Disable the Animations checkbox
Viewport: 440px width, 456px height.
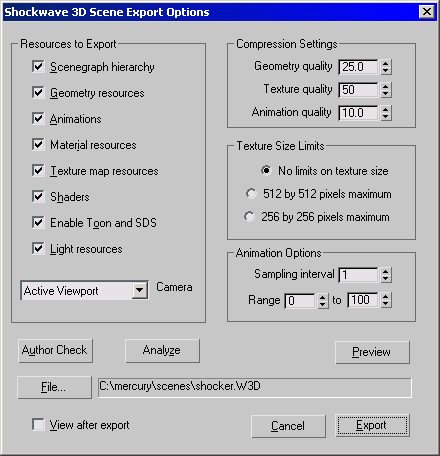click(38, 118)
